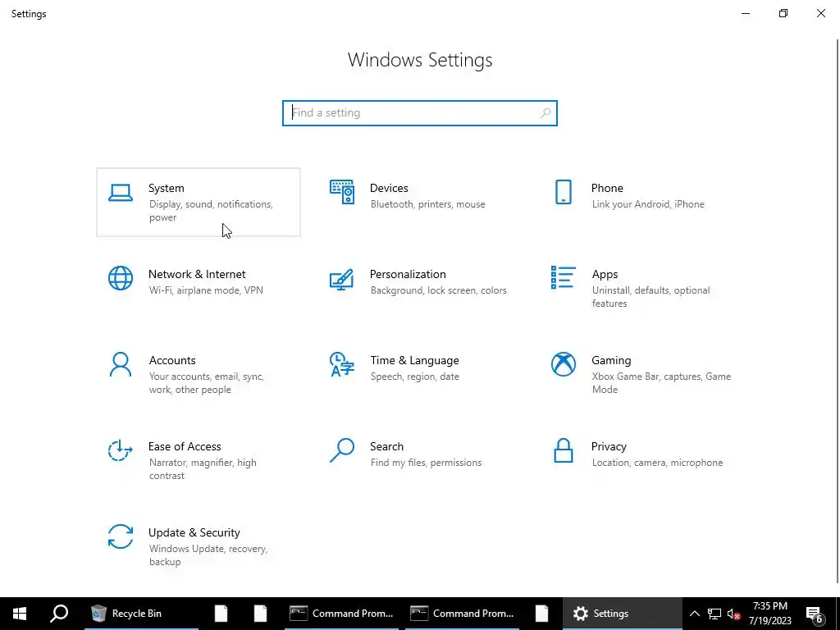This screenshot has height=630, width=840.
Task: Click the Settings window vertical scrollbar
Action: (x=838, y=311)
